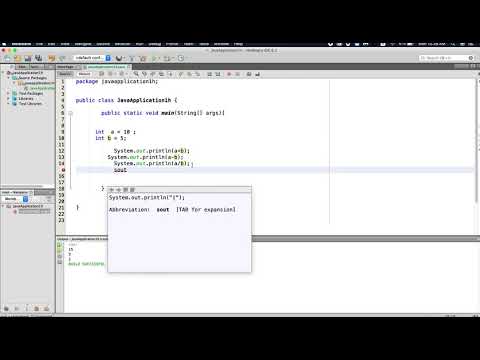Collapse the Source Packages node

click(9, 78)
